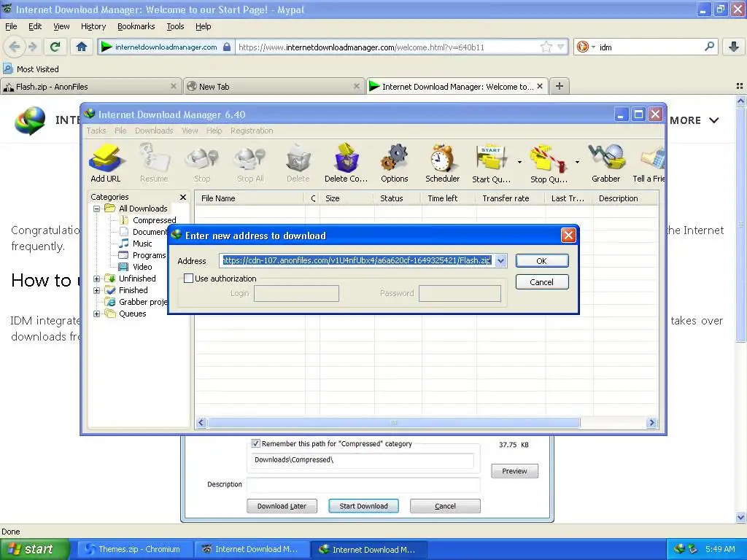Expand the Finished tree node
This screenshot has width=747, height=560.
(x=97, y=290)
